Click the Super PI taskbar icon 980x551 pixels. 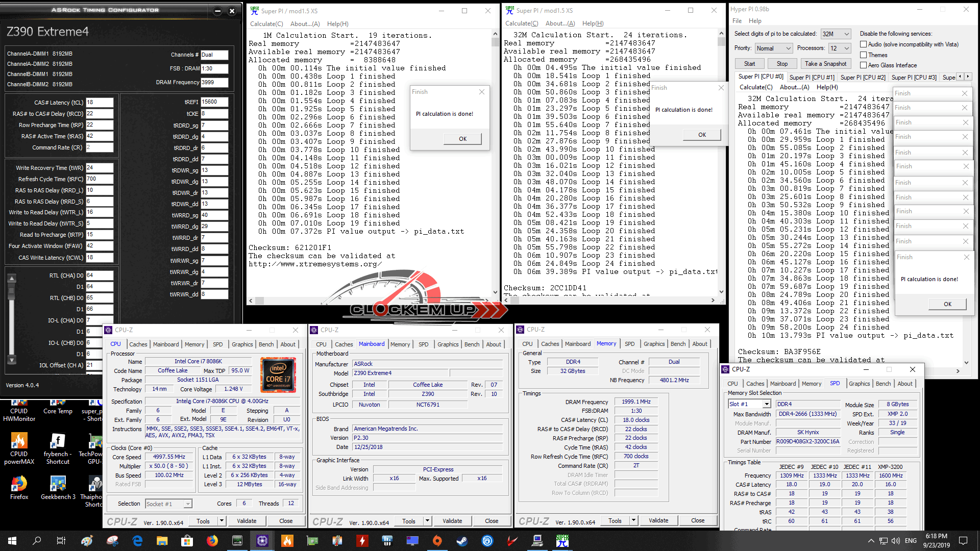tap(562, 540)
